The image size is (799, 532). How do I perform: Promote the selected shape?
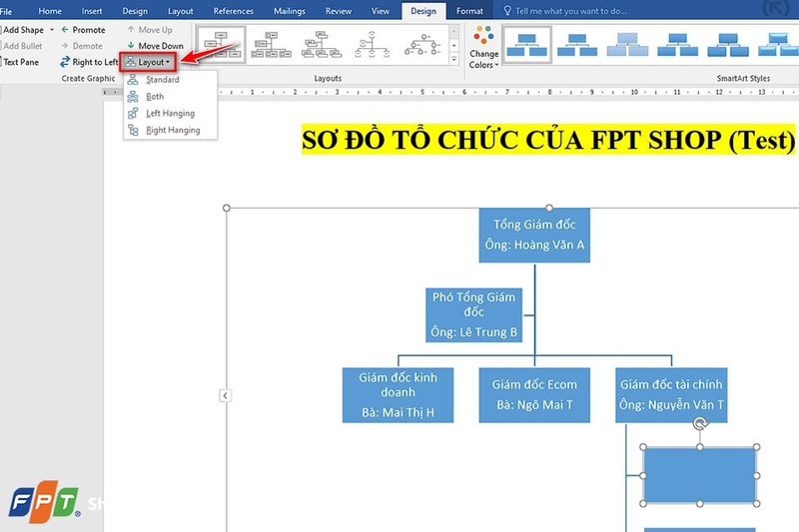click(x=83, y=30)
